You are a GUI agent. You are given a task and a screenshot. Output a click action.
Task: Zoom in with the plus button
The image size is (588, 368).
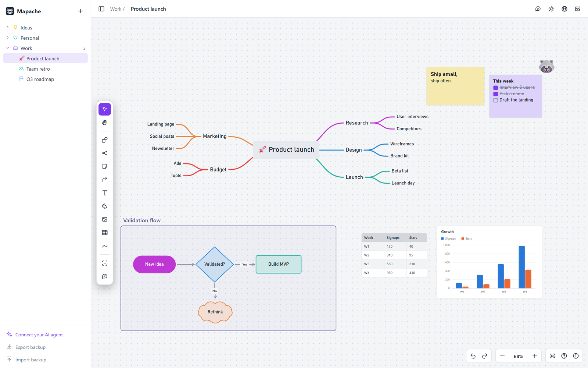pos(535,356)
